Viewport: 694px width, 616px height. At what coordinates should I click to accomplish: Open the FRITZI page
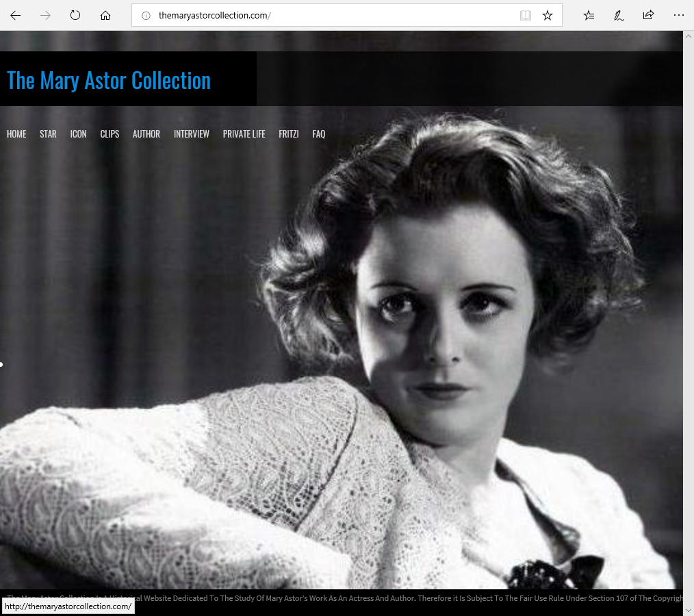tap(289, 134)
